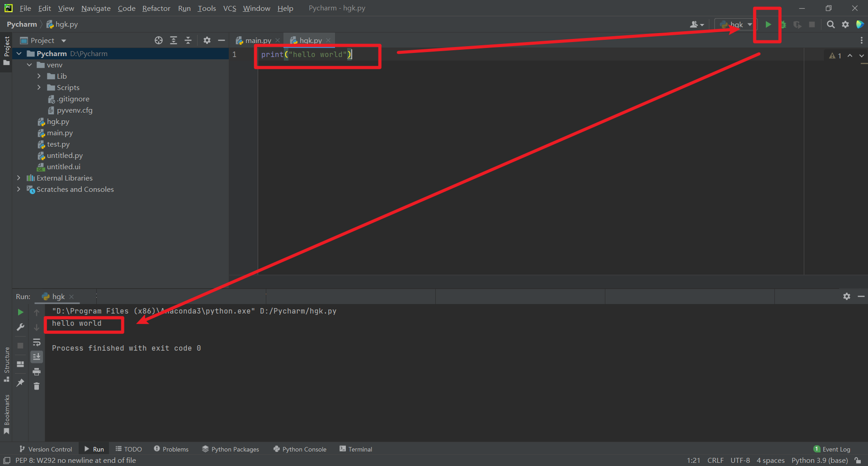Switch to the main.py editor tab

[256, 40]
